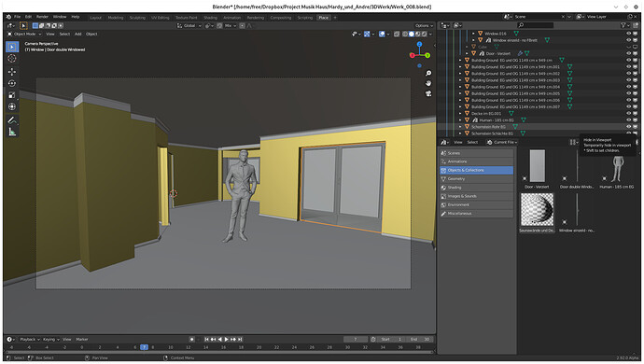This screenshot has width=644, height=364.
Task: Click the playhead at frame 7
Action: (144, 347)
